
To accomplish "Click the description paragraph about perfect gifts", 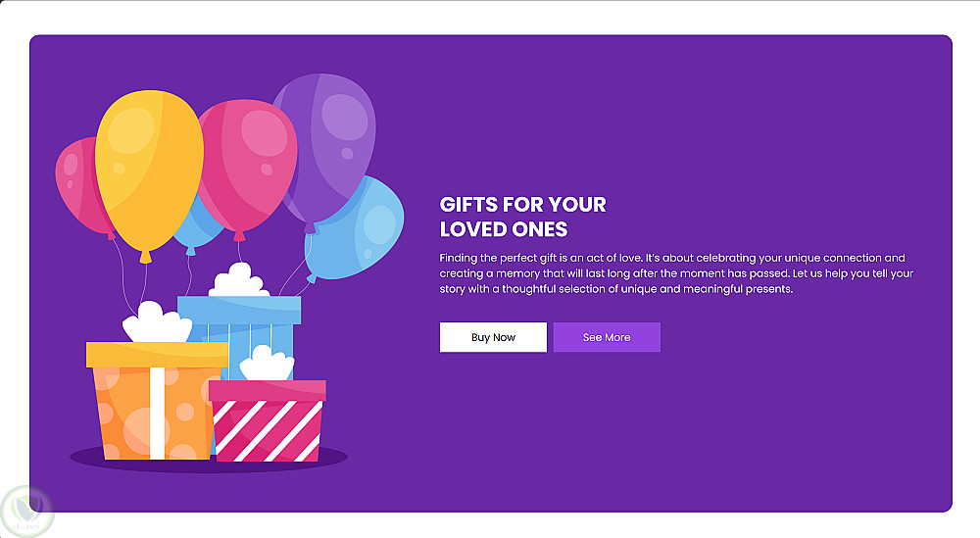I will (x=676, y=273).
